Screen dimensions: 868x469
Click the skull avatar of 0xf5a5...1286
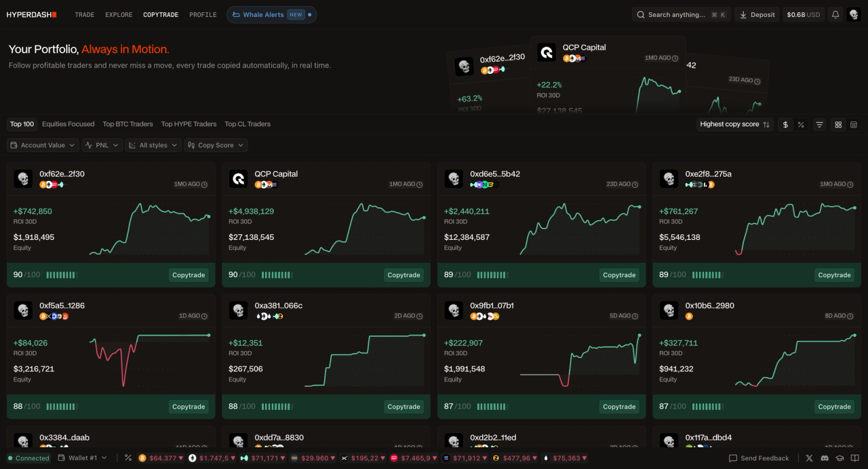tap(23, 310)
